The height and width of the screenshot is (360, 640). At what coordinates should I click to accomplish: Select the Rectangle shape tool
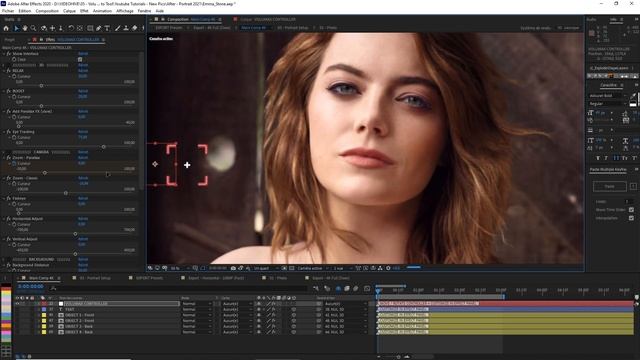pos(90,28)
